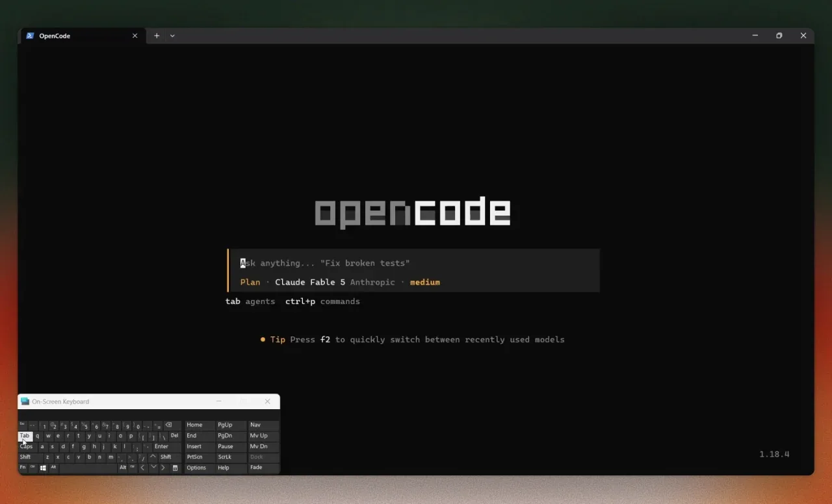
Task: Open Options on the On-Screen Keyboard
Action: point(200,468)
